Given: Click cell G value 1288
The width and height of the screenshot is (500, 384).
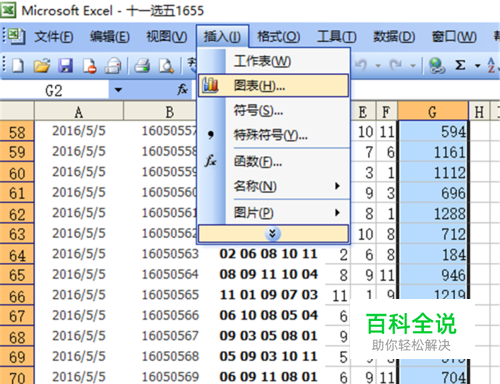Looking at the screenshot, I should point(433,214).
